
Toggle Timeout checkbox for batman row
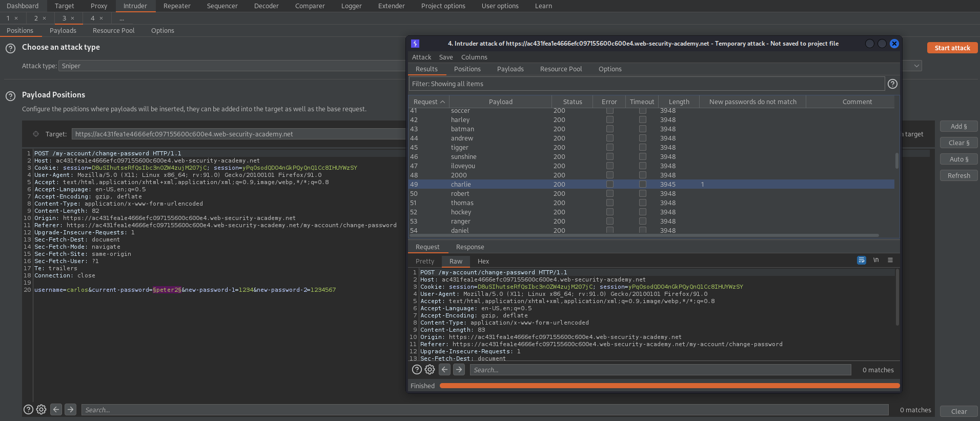coord(642,129)
